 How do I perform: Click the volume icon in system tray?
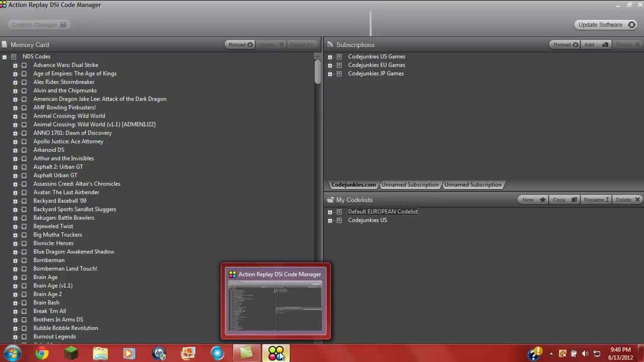tap(585, 353)
